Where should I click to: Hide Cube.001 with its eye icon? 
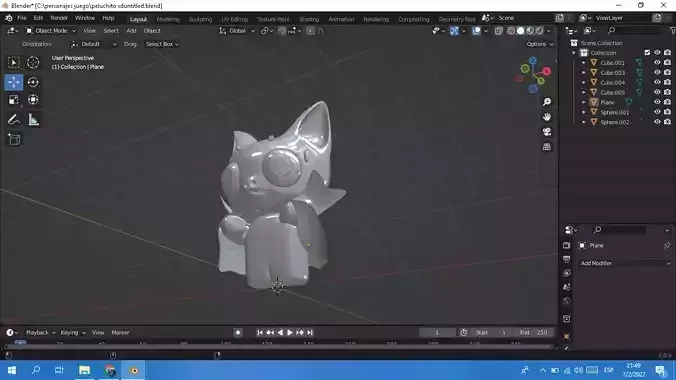click(x=657, y=63)
